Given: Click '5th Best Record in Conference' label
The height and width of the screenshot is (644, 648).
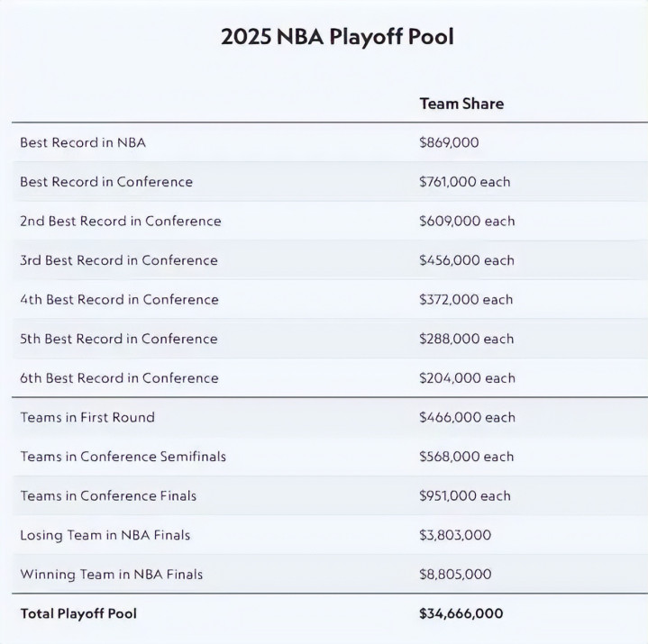Looking at the screenshot, I should [119, 339].
